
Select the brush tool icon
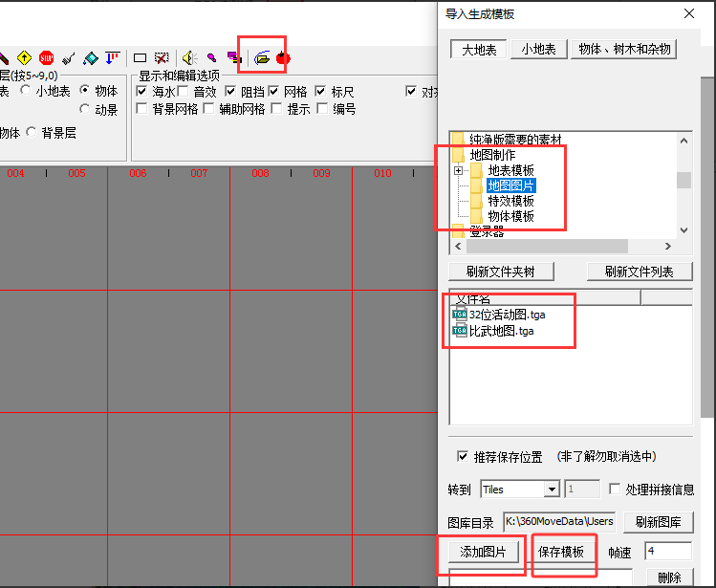[69, 58]
